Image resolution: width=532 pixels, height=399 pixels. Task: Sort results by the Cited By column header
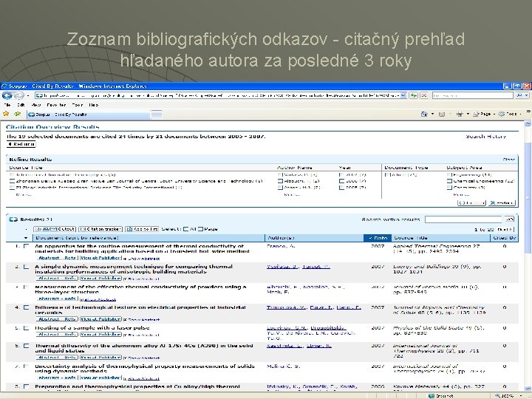tap(504, 238)
